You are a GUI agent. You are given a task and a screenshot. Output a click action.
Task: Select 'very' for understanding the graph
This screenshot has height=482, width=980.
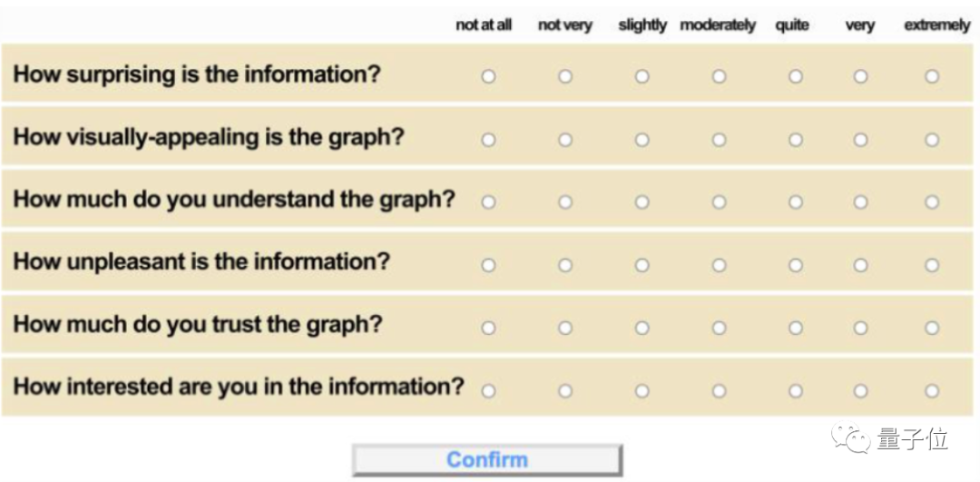click(860, 202)
